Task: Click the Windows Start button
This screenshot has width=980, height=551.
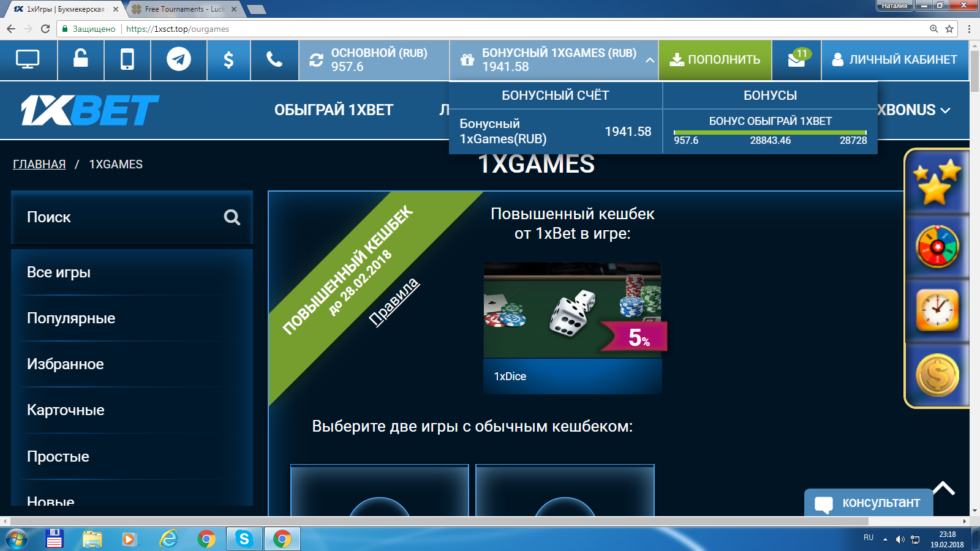Action: click(17, 539)
